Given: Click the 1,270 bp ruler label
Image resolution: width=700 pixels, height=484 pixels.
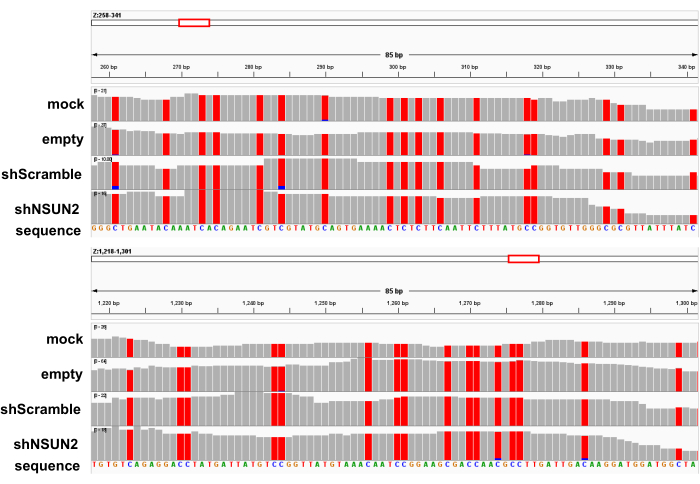Looking at the screenshot, I should click(469, 303).
